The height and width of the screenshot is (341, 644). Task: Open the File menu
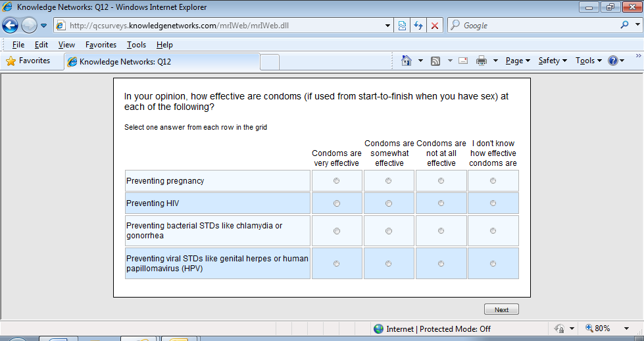tap(18, 45)
